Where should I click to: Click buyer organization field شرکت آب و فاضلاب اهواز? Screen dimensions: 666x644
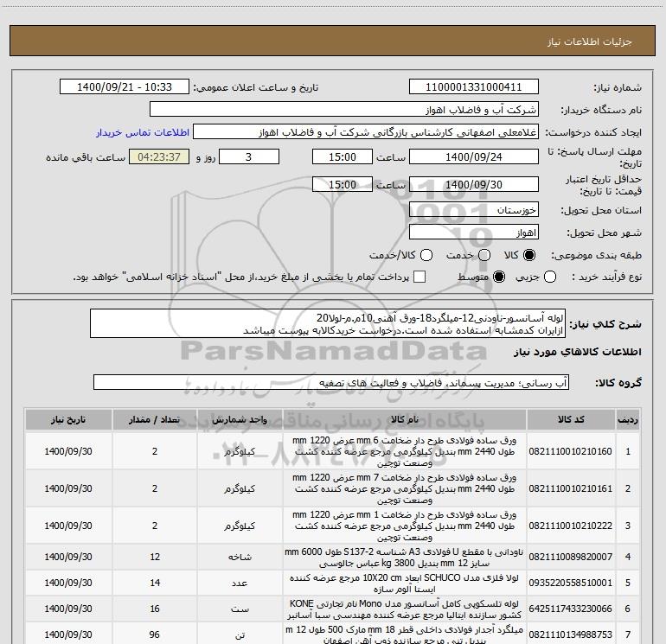point(344,110)
